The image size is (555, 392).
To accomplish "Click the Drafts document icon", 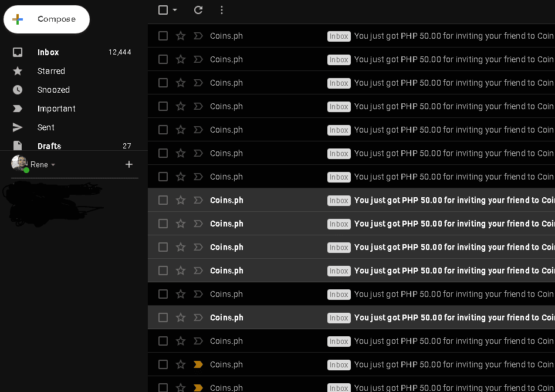I will pyautogui.click(x=18, y=146).
